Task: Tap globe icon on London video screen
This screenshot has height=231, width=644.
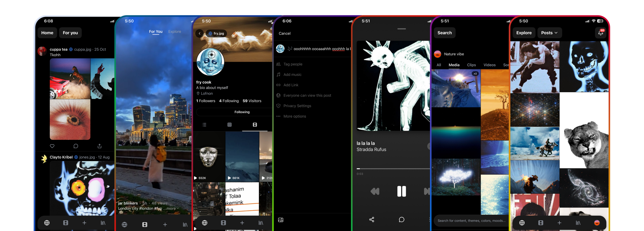Action: coord(124,224)
